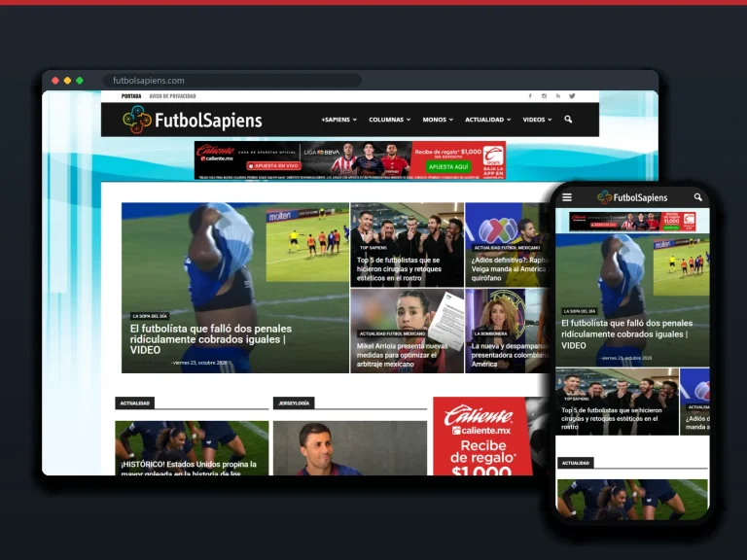This screenshot has height=560, width=747.
Task: Expand the ACTUALIDAD dropdown menu
Action: [x=488, y=120]
